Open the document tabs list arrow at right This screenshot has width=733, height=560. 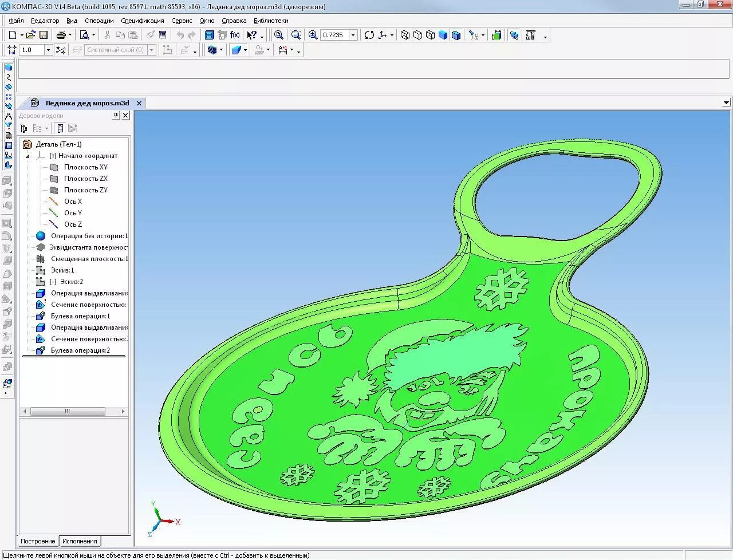[726, 103]
